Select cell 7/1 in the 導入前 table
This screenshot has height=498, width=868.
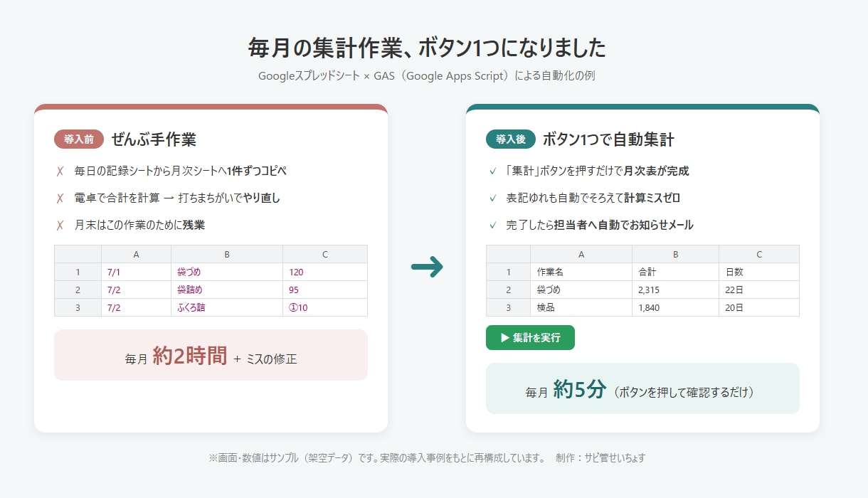point(136,272)
